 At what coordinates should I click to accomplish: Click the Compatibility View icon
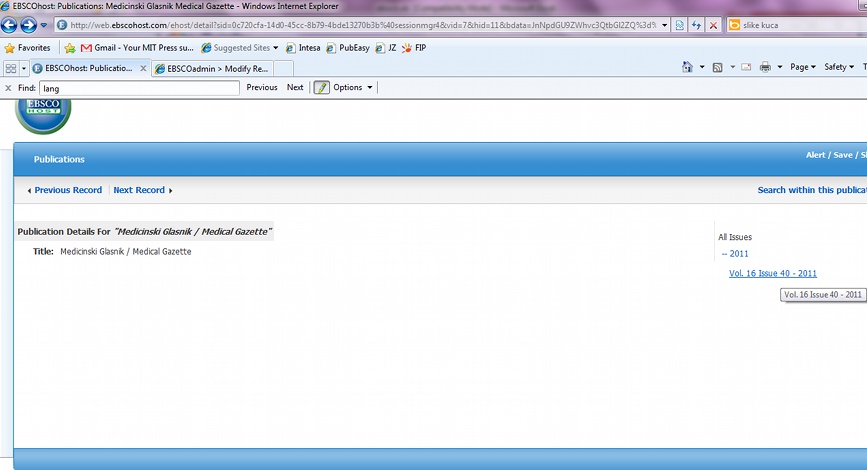point(680,25)
